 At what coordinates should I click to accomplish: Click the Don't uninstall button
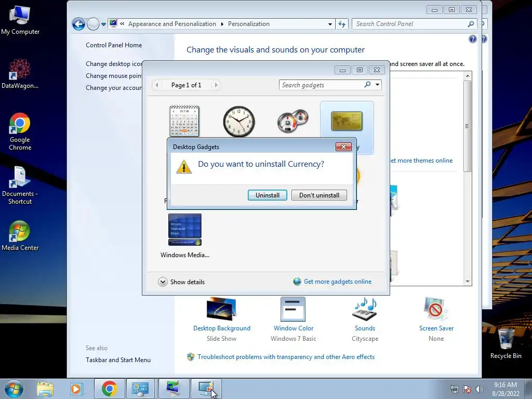[x=319, y=195]
